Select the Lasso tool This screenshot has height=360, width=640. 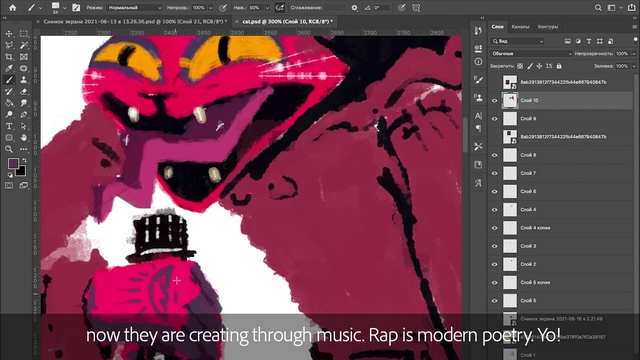(9, 45)
